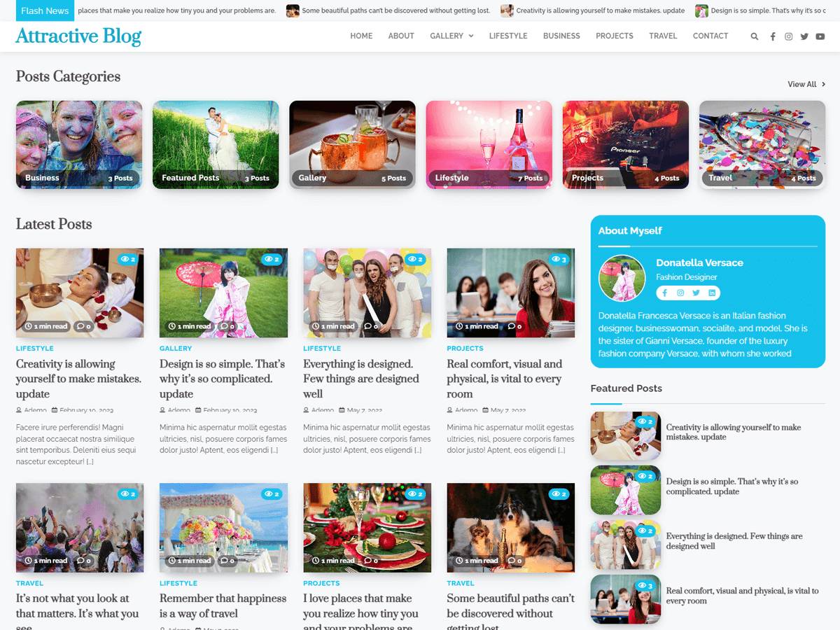Image resolution: width=840 pixels, height=630 pixels.
Task: Open 'I love places that make you realize' post
Action: 361,612
